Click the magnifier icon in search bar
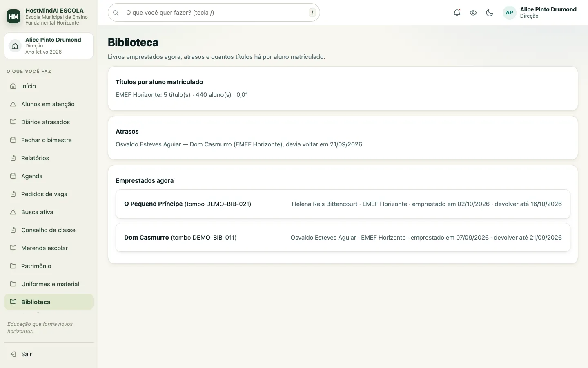588x368 pixels. point(116,13)
